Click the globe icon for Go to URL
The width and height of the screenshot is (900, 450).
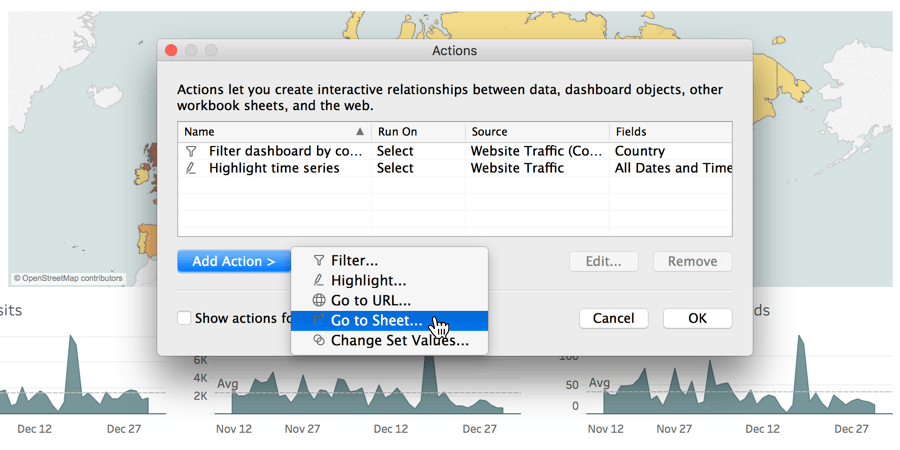(319, 300)
